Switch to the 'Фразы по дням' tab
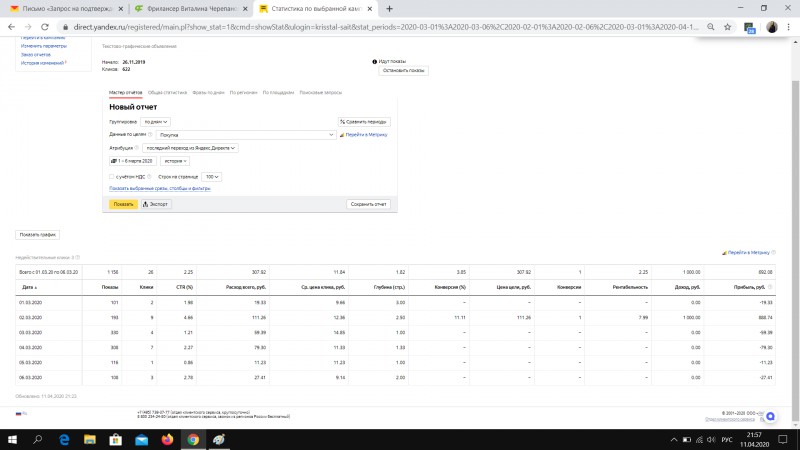 208,92
